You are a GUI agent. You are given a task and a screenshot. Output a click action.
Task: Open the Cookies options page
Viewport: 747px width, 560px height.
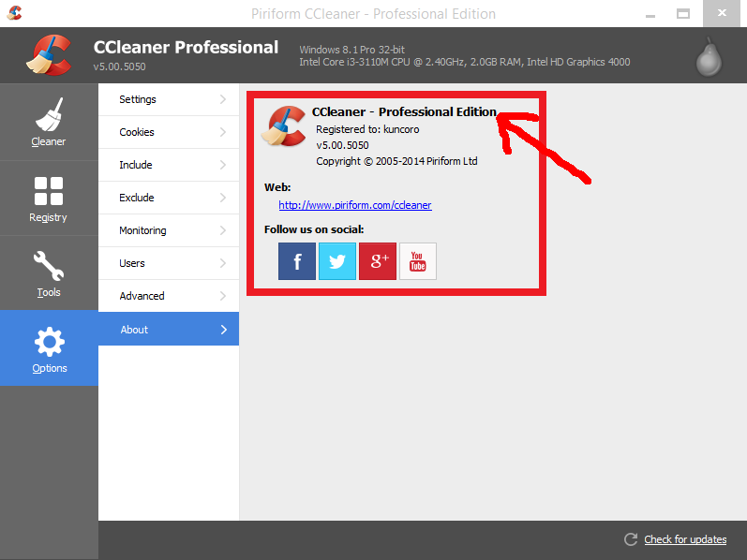(x=169, y=132)
